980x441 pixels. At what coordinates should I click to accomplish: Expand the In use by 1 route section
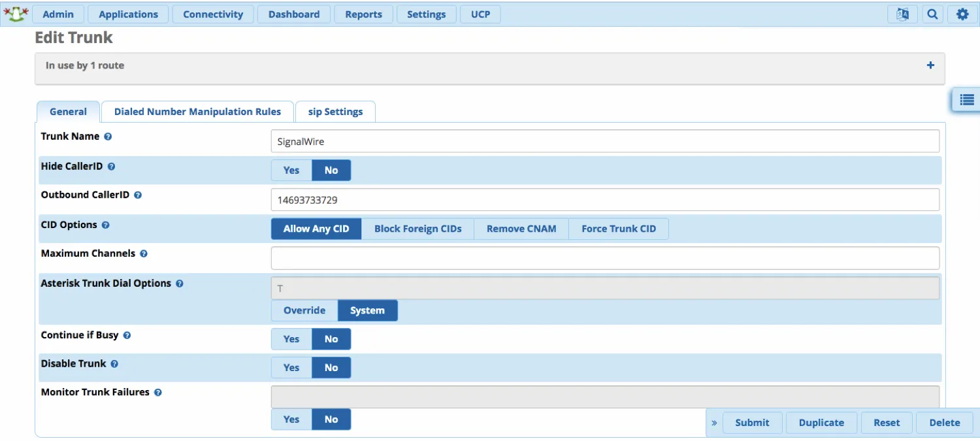click(x=930, y=65)
